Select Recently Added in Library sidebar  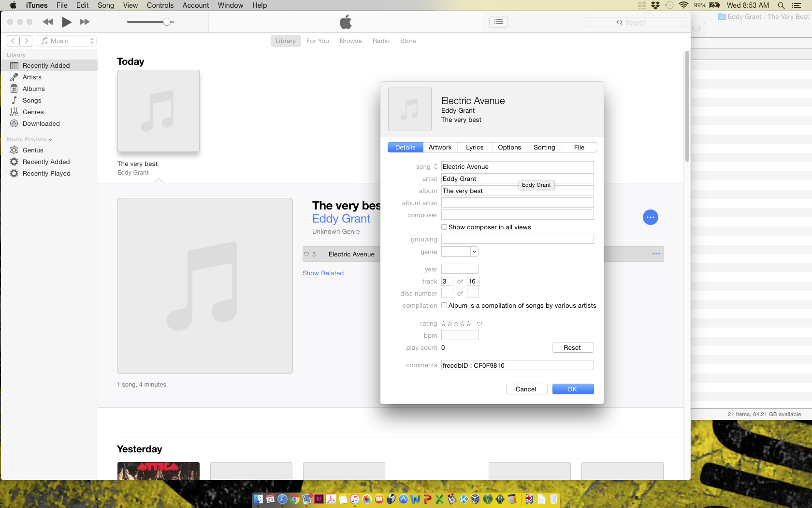tap(49, 65)
